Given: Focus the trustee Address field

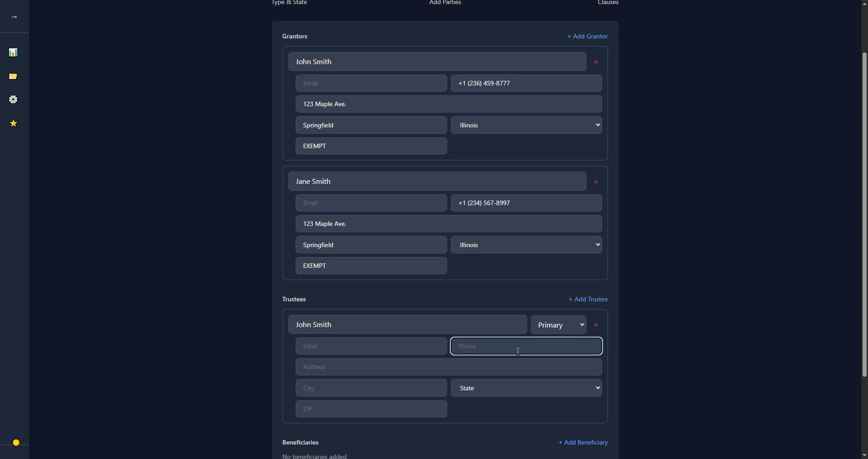Looking at the screenshot, I should pos(448,367).
